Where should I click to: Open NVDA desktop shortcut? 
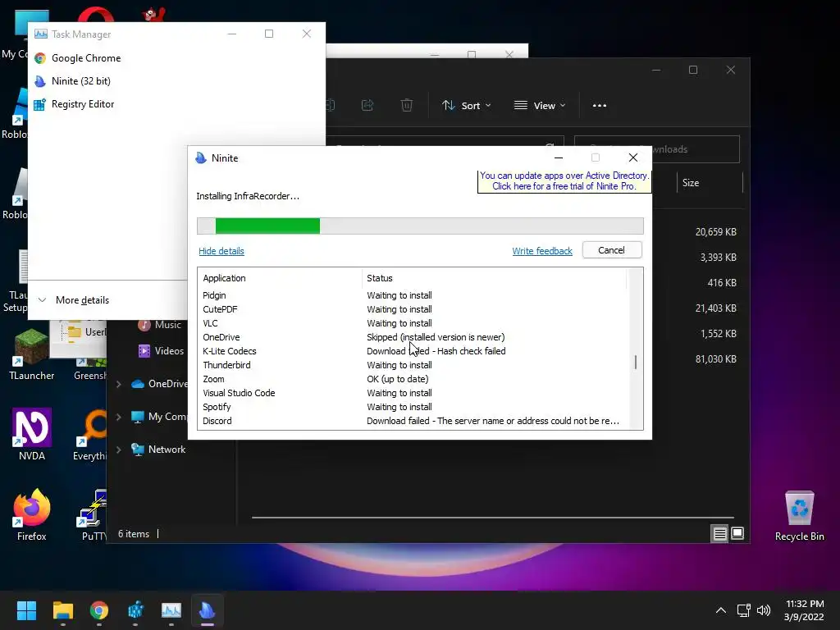(32, 435)
